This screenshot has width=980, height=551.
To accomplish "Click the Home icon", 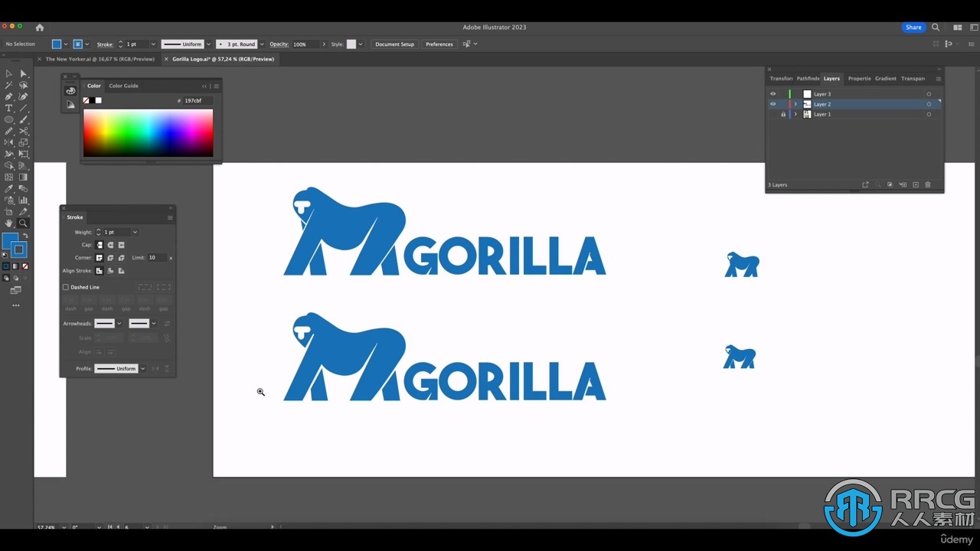I will [x=40, y=28].
